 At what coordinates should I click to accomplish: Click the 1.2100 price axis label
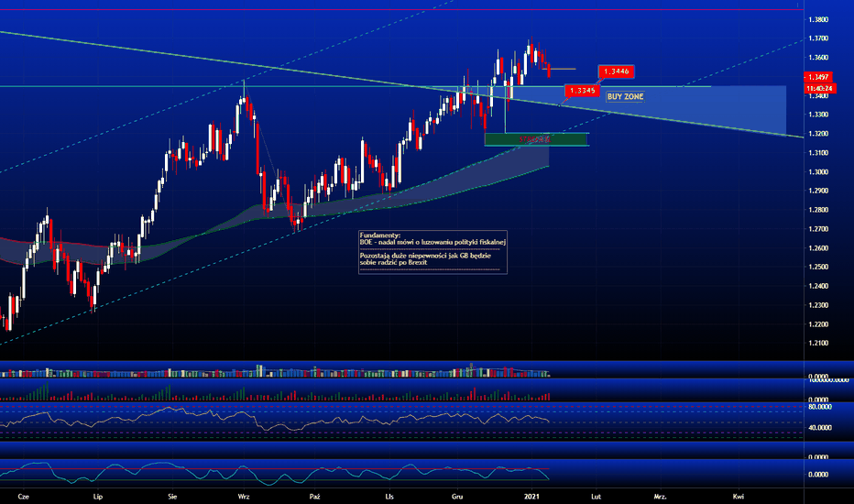pos(818,344)
